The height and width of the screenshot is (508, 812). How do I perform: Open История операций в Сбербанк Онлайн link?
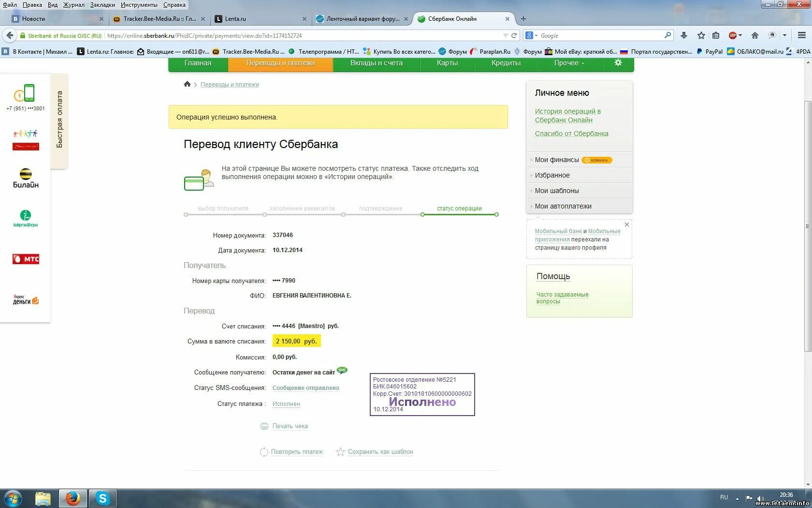click(x=567, y=116)
